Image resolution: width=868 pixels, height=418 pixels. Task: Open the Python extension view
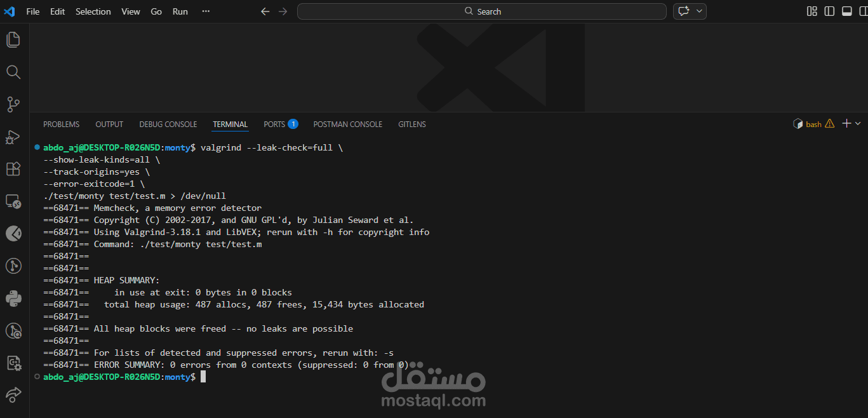(x=13, y=298)
